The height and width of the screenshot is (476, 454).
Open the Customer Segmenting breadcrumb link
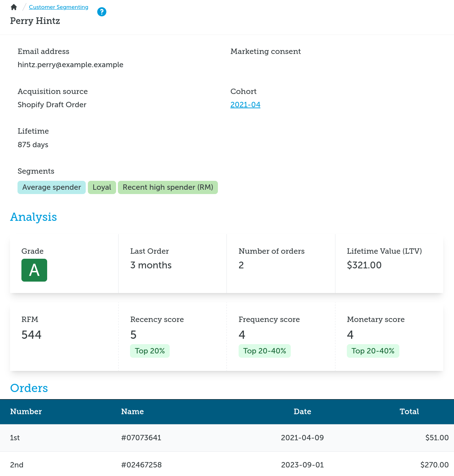coord(59,7)
